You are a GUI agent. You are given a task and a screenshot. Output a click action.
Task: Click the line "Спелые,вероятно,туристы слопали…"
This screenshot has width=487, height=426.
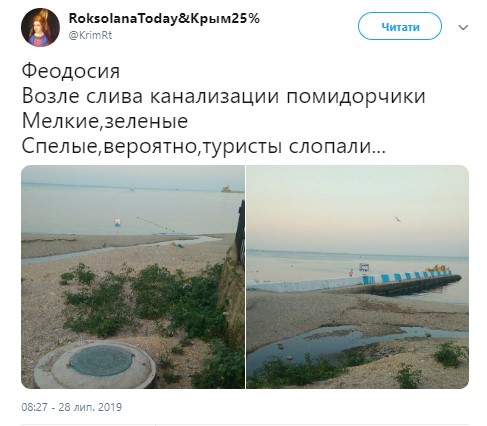(203, 146)
